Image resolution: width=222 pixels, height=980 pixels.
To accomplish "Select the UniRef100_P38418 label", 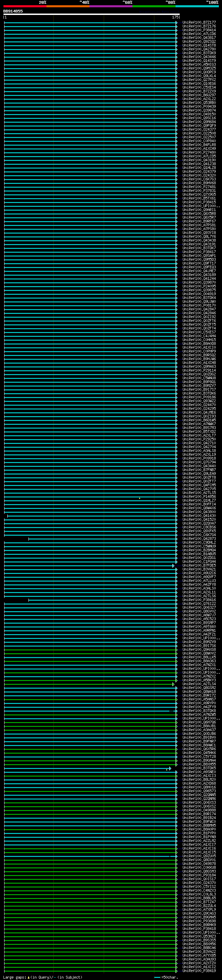I will [x=199, y=929].
